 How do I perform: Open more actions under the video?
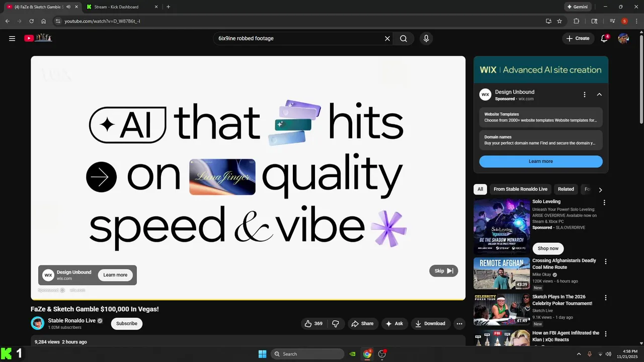459,324
